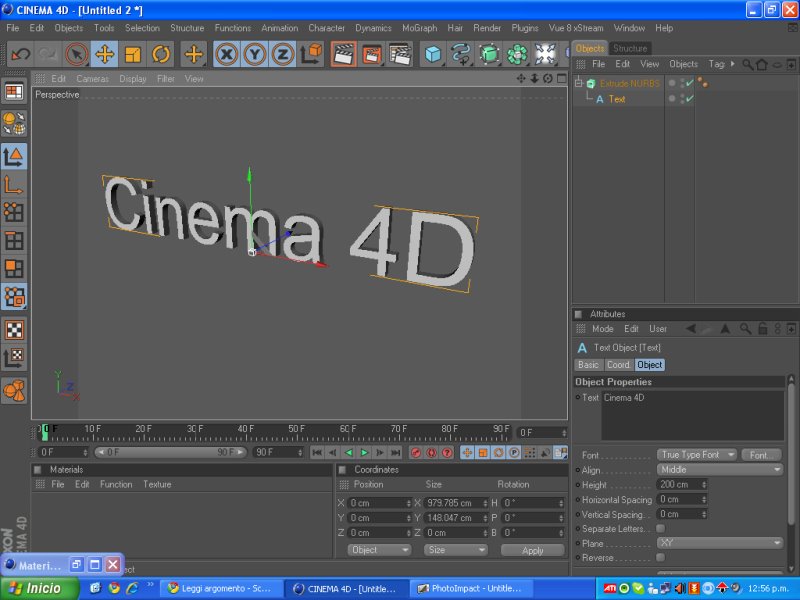Click the Attributes panel lock icon
Viewport: 800px width, 600px height.
(762, 329)
